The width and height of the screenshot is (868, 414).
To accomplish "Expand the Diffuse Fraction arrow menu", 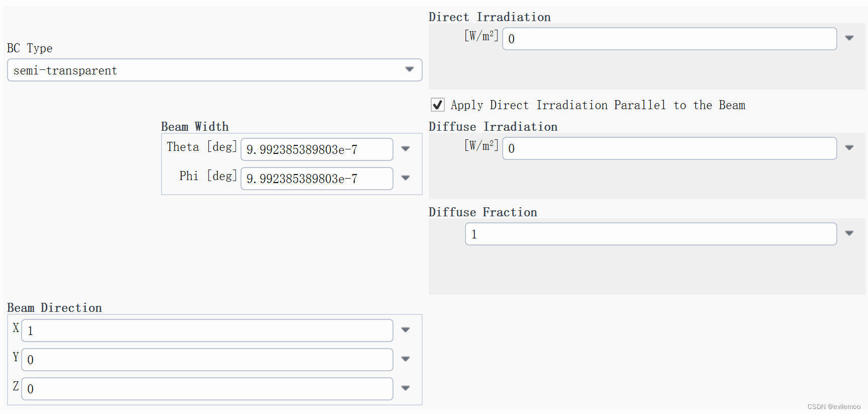I will pyautogui.click(x=849, y=233).
